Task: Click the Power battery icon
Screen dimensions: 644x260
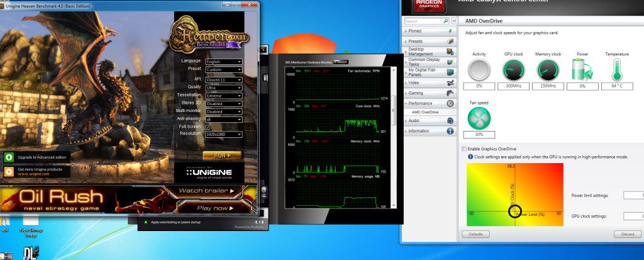Action: click(x=582, y=69)
